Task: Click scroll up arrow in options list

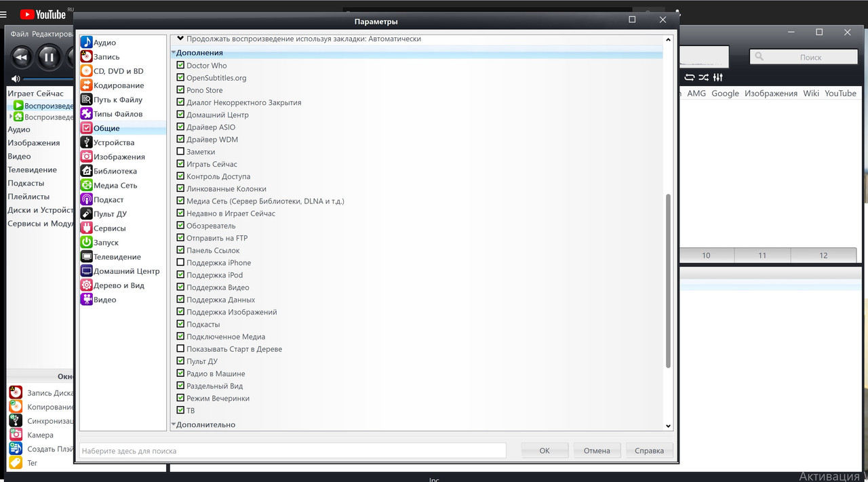Action: (x=668, y=40)
